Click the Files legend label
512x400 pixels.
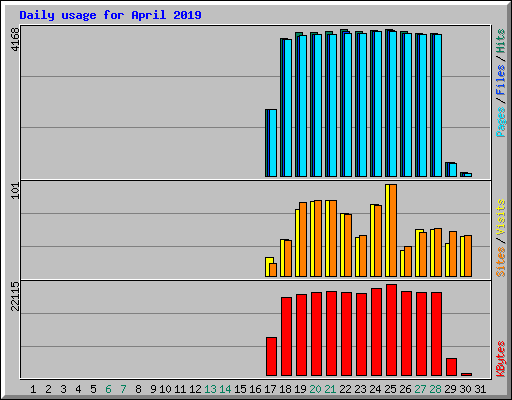pyautogui.click(x=501, y=80)
